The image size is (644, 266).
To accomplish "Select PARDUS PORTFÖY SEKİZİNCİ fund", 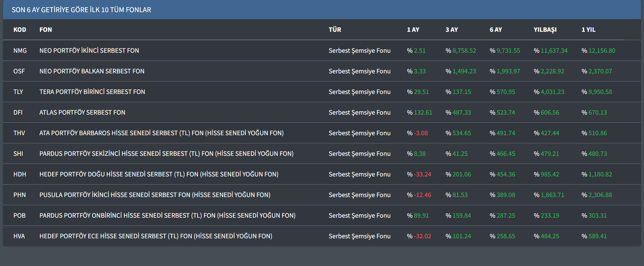I will point(166,154).
